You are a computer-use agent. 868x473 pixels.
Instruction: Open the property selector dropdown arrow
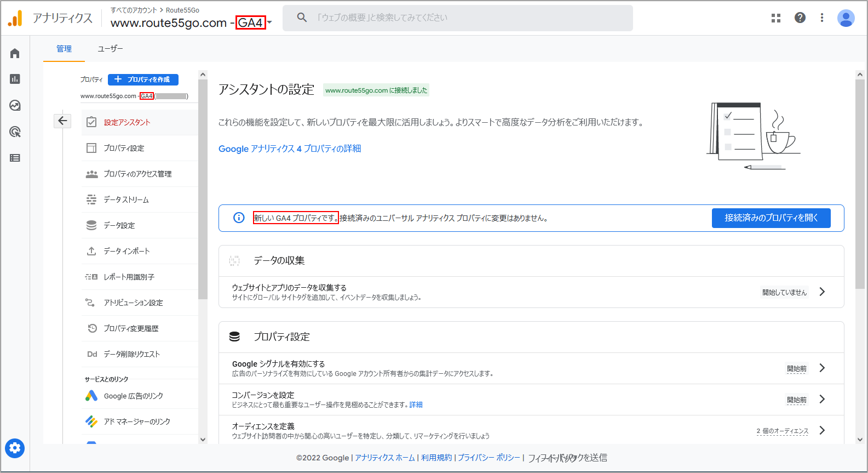pos(269,22)
